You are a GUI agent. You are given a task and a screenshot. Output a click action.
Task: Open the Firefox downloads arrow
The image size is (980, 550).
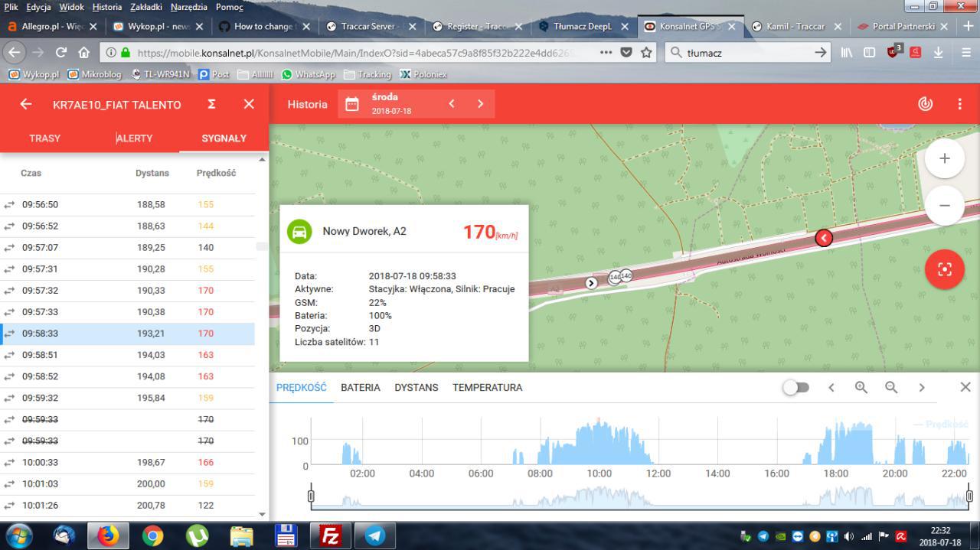(938, 53)
